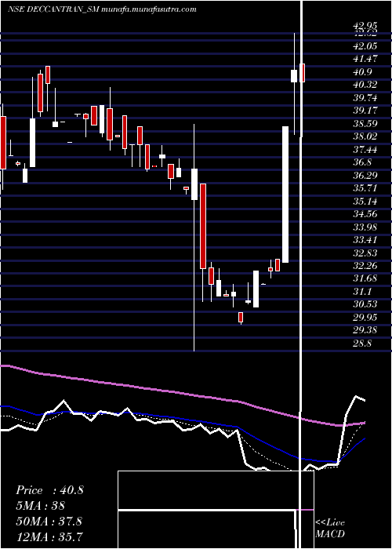Image resolution: width=392 pixels, height=549 pixels.
Task: Select the 12MA : 35.7 readout
Action: coord(49,536)
